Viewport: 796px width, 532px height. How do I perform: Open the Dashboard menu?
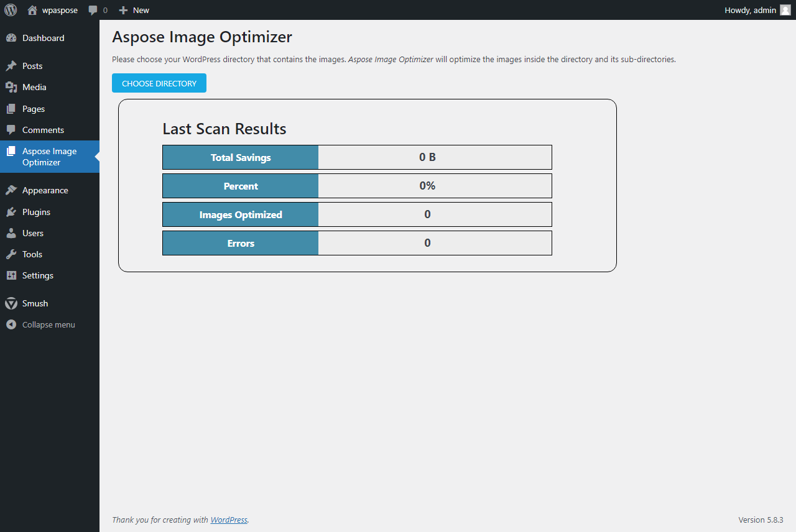50,38
